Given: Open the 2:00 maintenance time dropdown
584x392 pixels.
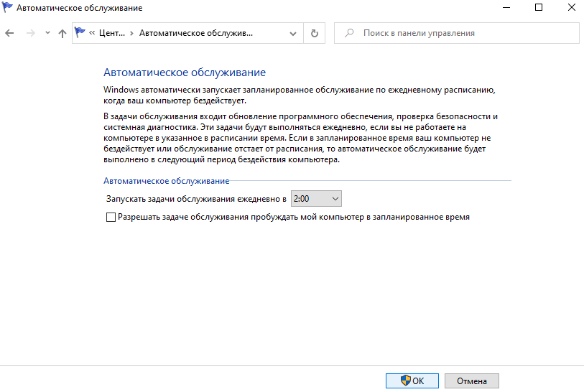Looking at the screenshot, I should click(x=316, y=199).
